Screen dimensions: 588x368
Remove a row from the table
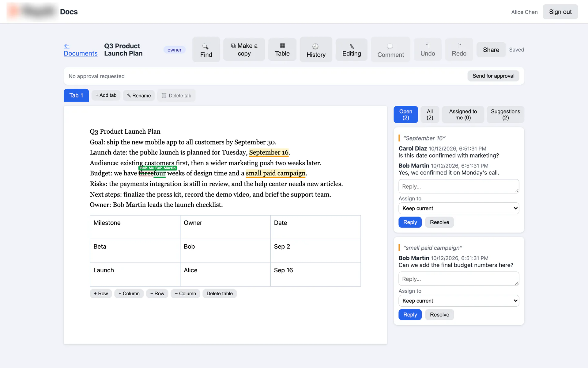157,293
